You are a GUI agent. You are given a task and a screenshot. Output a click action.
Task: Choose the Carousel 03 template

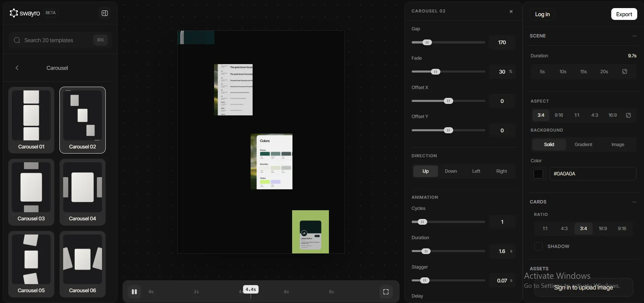pos(31,192)
